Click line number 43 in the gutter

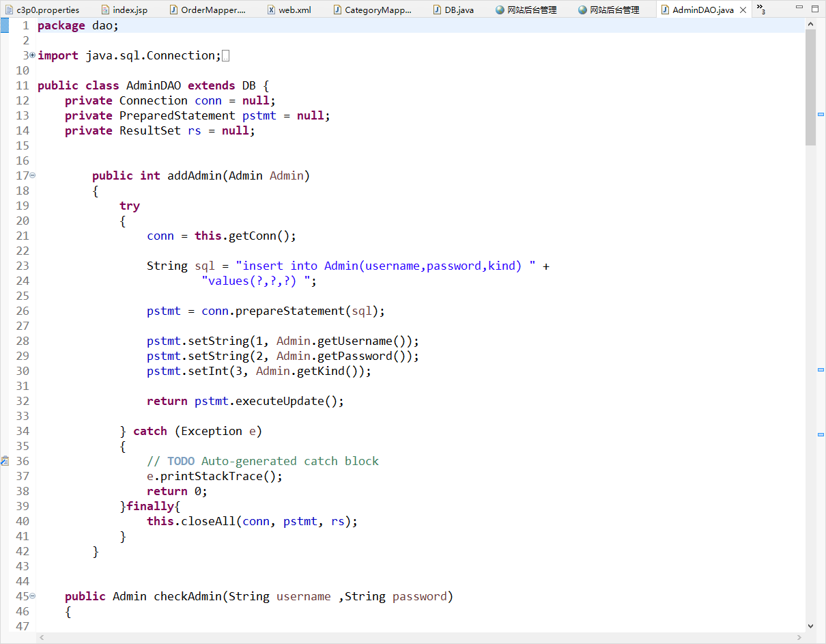coord(23,566)
